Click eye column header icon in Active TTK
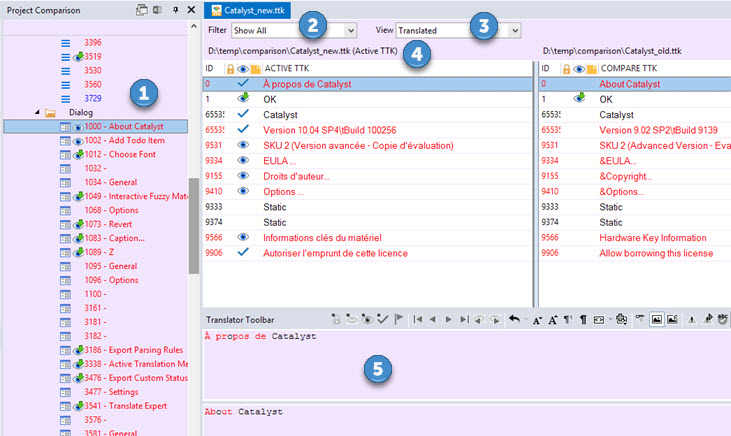The height and width of the screenshot is (436, 731). pos(242,69)
